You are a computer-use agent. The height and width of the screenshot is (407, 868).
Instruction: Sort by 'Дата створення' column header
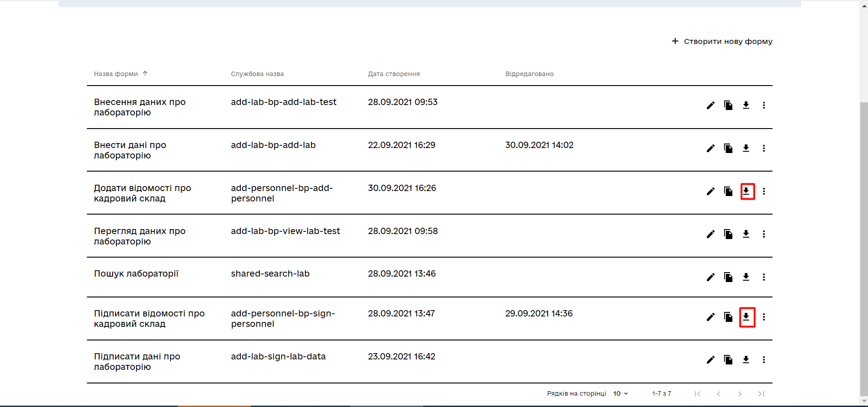(x=394, y=74)
